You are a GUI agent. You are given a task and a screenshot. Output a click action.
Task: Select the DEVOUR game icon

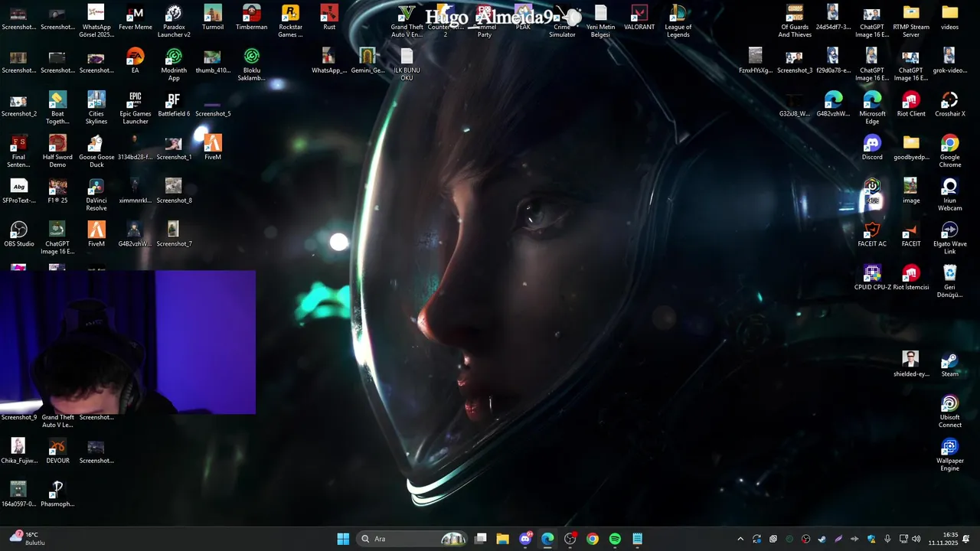click(57, 452)
